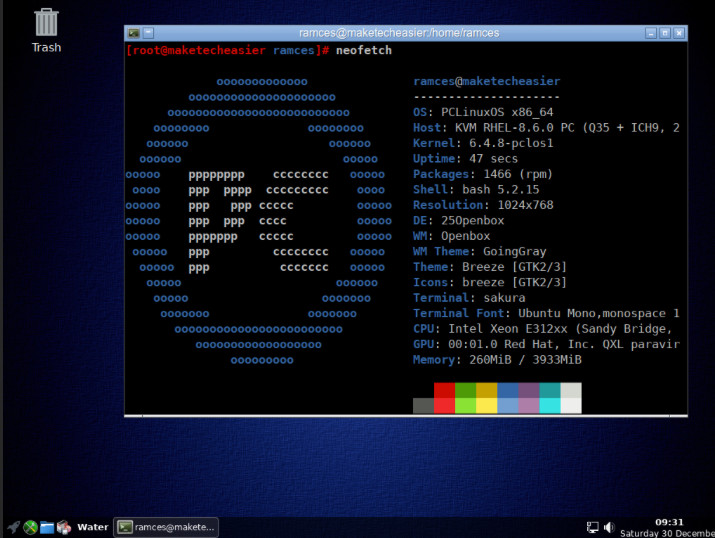Screen dimensions: 715x538
Task: Click the Uptime: 47 secs line
Action: (466, 159)
